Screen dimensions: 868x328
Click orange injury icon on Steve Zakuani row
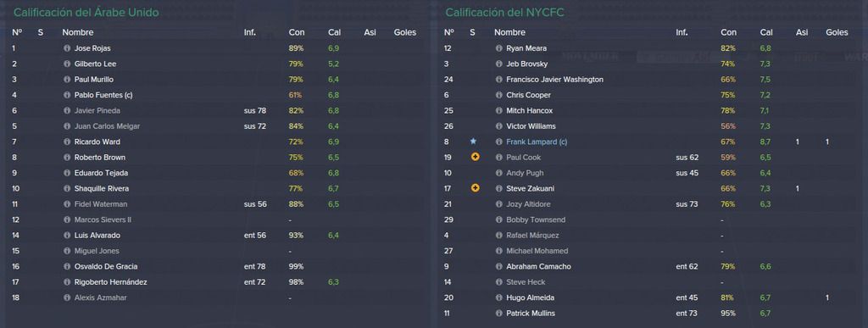(475, 188)
